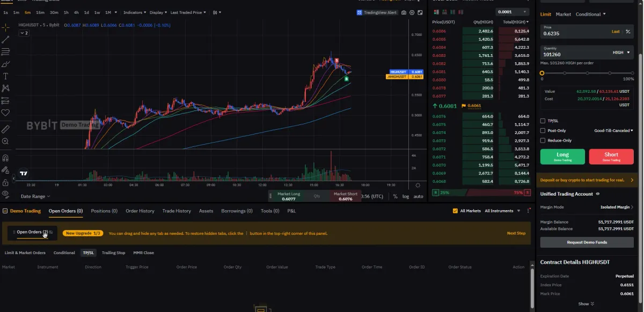Hide the Open Orders (2) tab icon
644x312 pixels.
point(50,232)
